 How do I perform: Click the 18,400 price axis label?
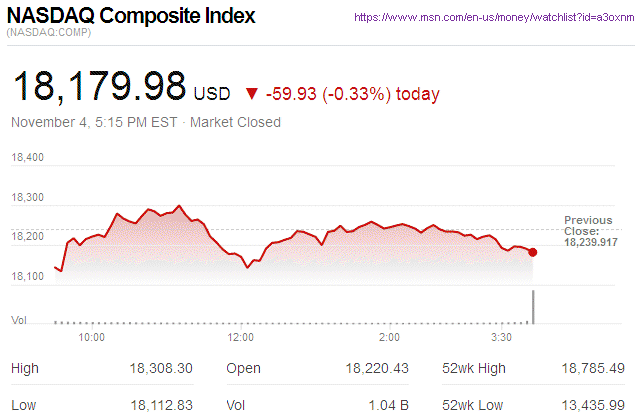point(28,158)
